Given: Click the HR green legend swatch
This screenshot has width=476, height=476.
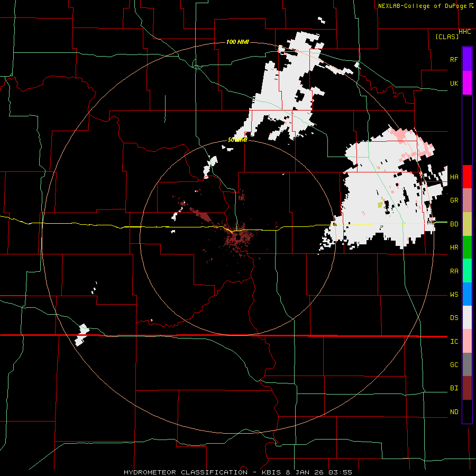Looking at the screenshot, I should (x=467, y=248).
